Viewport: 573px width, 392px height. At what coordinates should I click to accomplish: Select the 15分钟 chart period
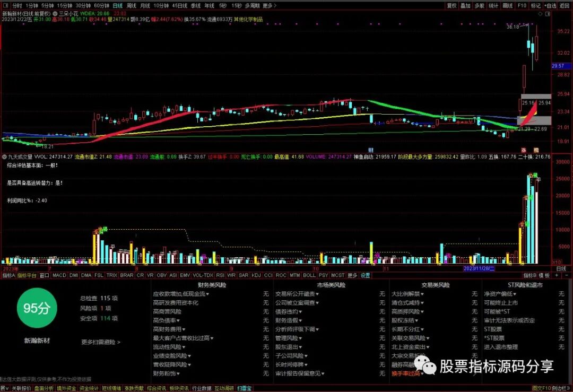[x=65, y=5]
